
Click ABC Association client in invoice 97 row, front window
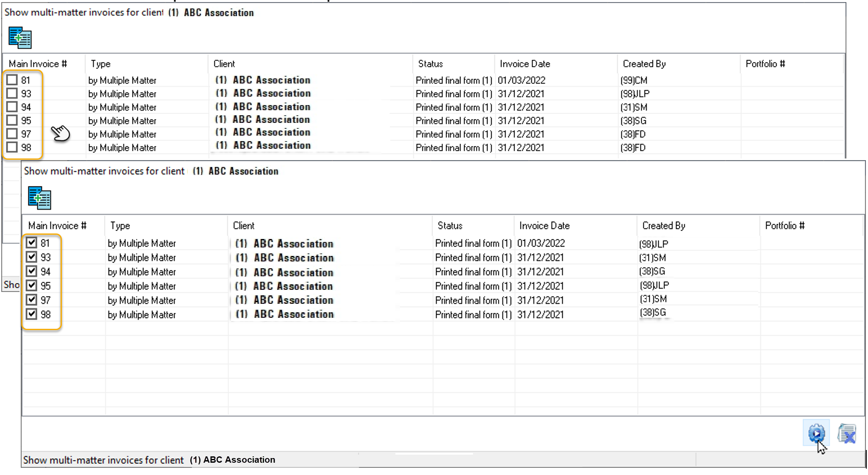(284, 300)
